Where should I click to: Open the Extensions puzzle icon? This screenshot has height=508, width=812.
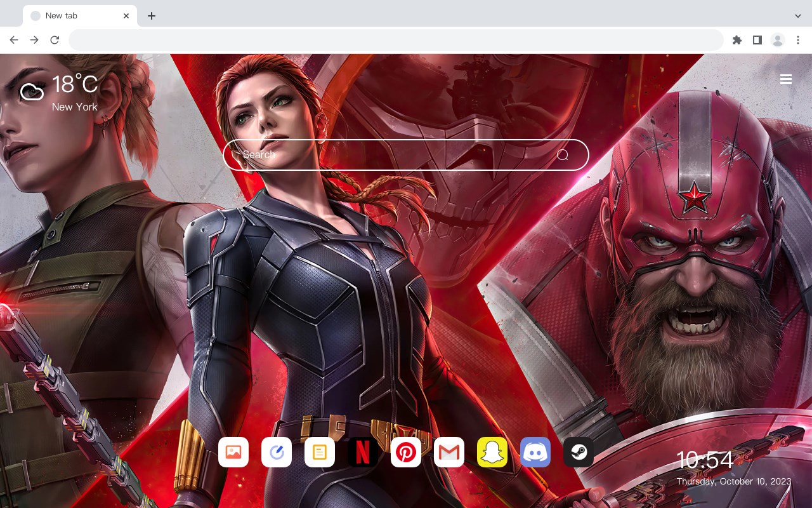coord(737,40)
